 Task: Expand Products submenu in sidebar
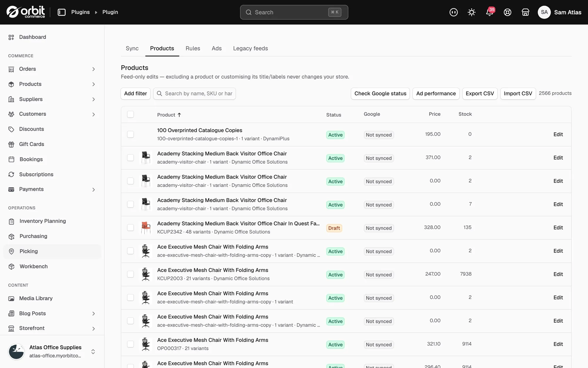(x=93, y=84)
